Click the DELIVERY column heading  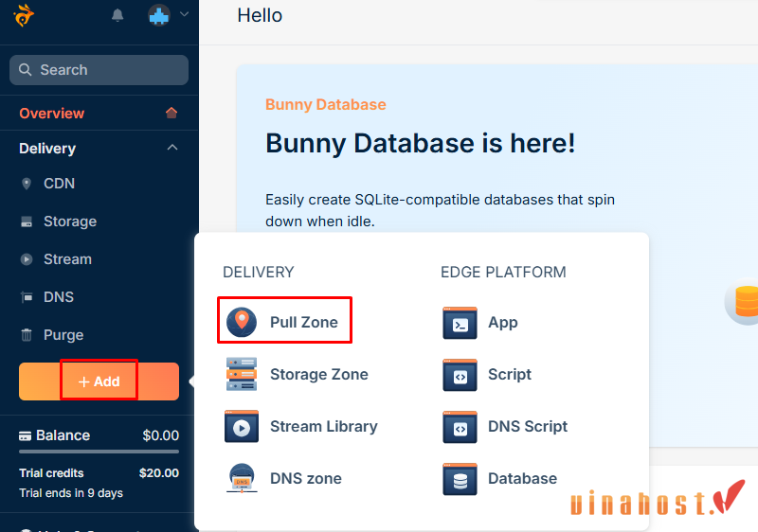click(258, 273)
